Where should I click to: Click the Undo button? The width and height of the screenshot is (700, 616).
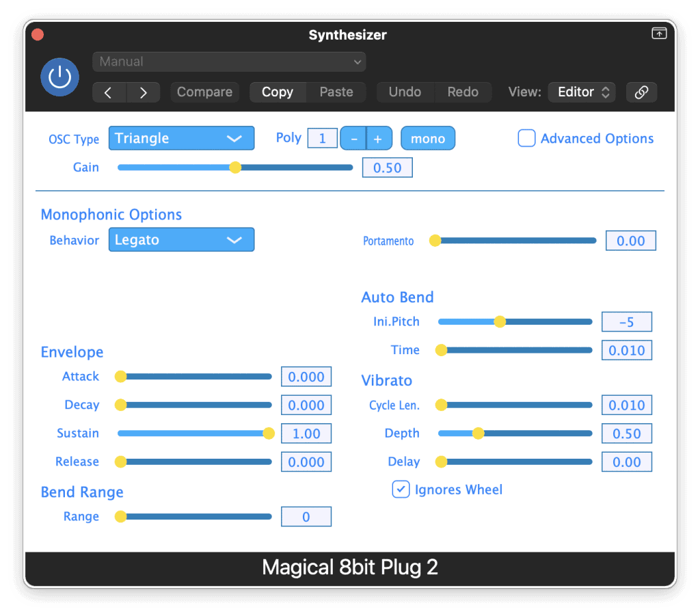tap(405, 92)
